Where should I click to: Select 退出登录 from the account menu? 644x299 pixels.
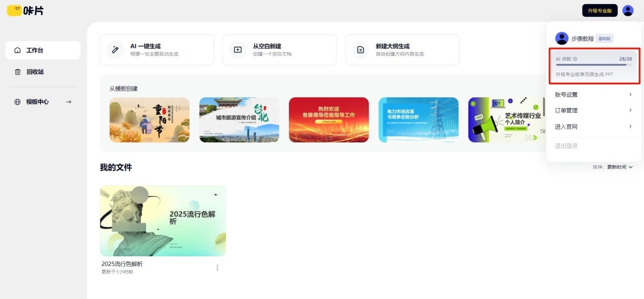(x=565, y=145)
